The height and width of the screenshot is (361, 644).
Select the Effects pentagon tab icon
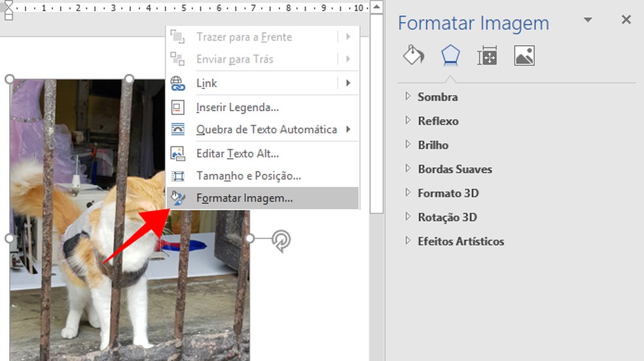click(x=450, y=56)
